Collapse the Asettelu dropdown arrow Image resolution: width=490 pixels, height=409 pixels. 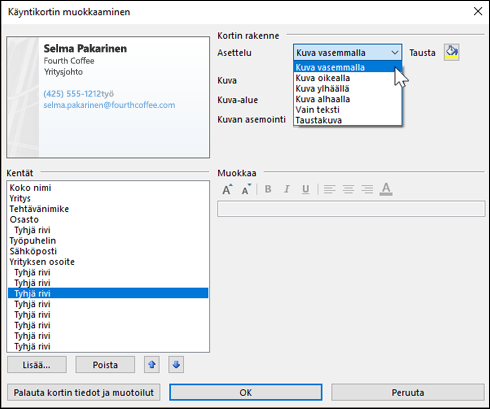395,53
